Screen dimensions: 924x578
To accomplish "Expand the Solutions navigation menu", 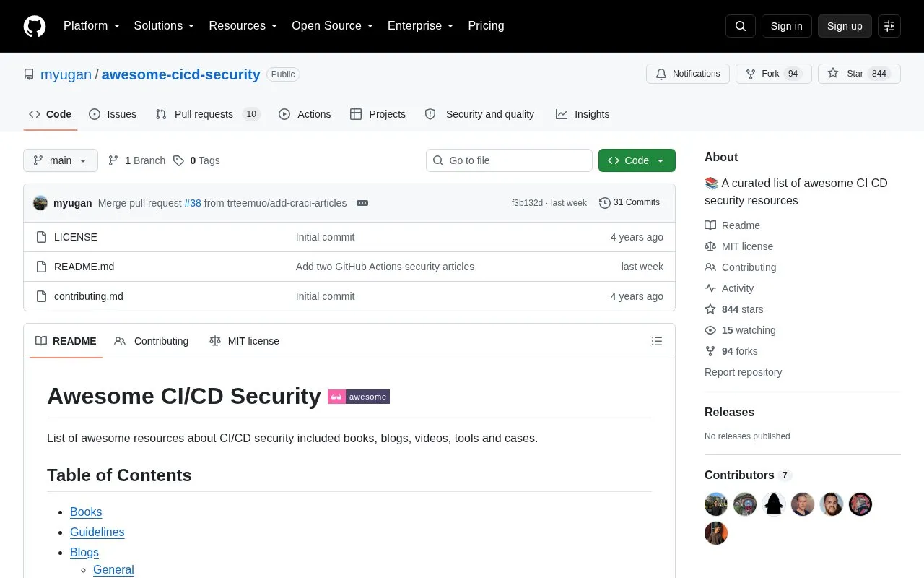I will point(165,26).
